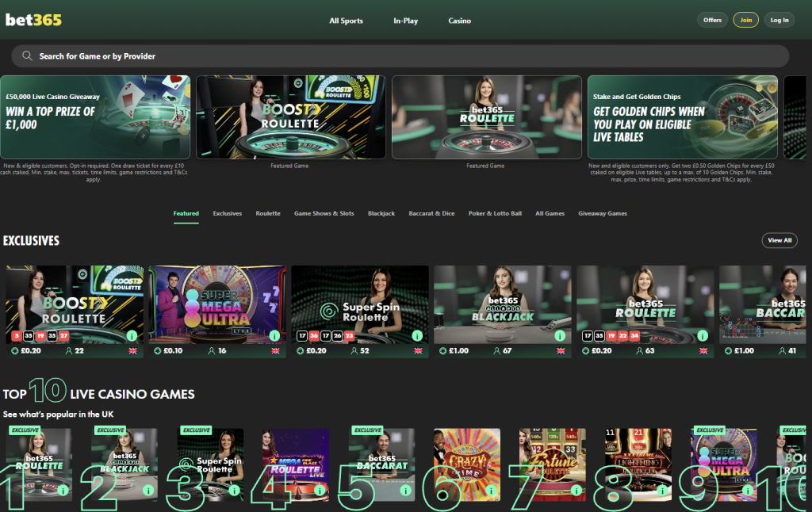The image size is (812, 512).
Task: Open Boost Roulette featured game banner
Action: tap(290, 117)
